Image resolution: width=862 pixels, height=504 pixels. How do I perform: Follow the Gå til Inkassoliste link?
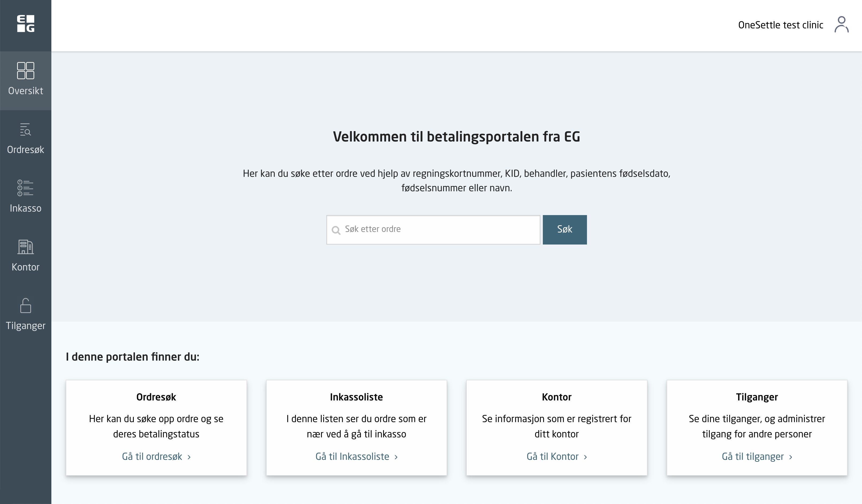click(356, 456)
